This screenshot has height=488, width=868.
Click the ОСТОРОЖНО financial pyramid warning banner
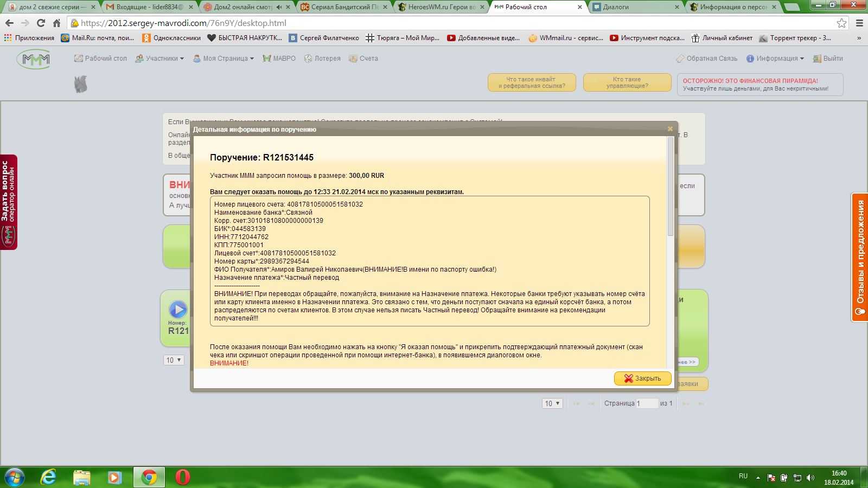tap(760, 85)
